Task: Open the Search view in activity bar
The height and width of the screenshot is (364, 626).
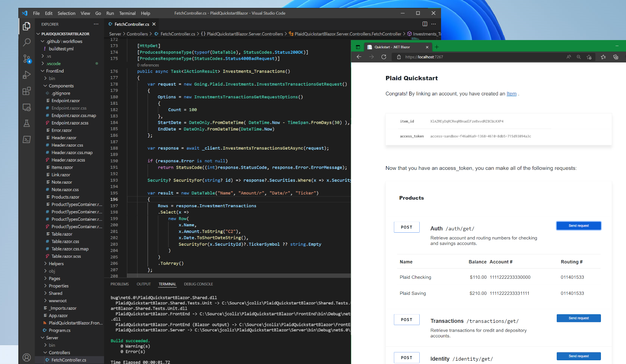Action: [x=27, y=42]
